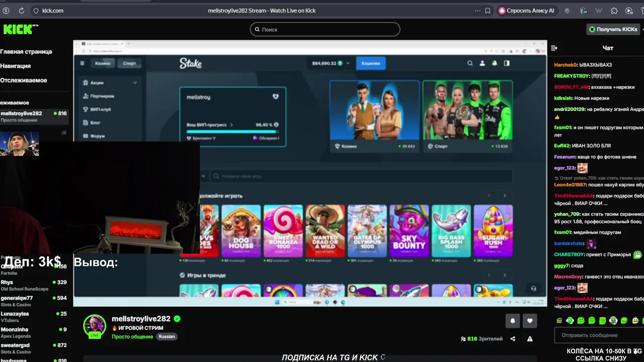Open Stake live support headset icon
The image size is (644, 362).
click(533, 289)
